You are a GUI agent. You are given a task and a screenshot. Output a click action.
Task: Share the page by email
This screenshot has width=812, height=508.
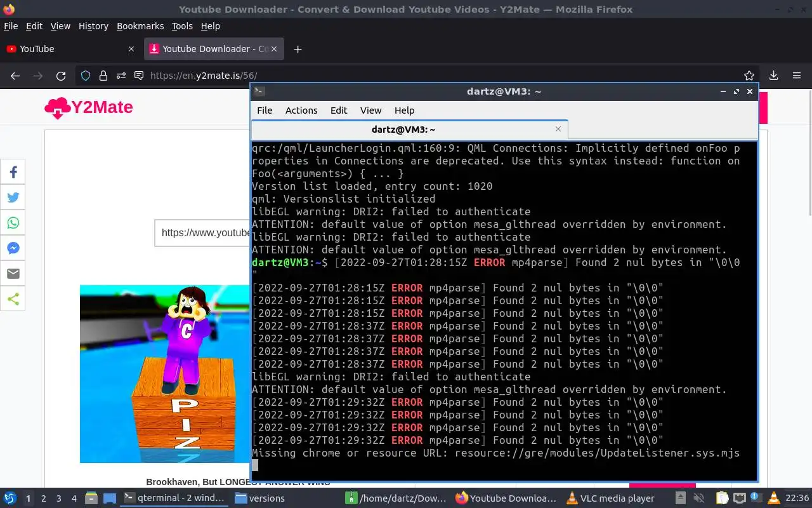13,274
